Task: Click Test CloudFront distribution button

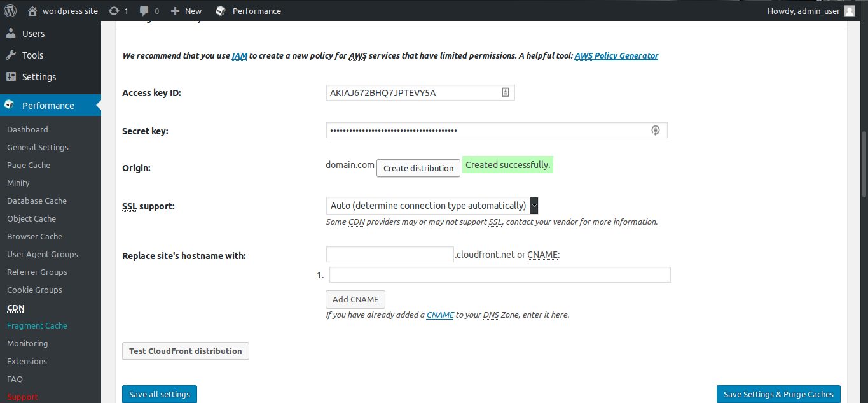Action: coord(185,351)
